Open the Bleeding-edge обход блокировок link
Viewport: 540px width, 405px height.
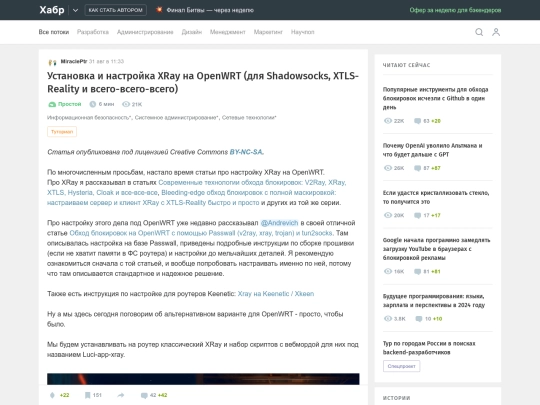click(x=191, y=198)
